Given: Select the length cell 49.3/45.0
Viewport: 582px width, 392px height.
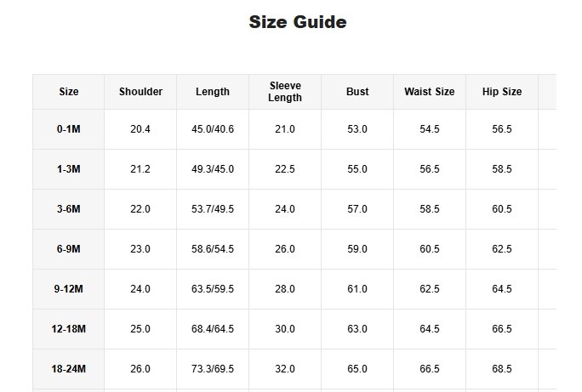Looking at the screenshot, I should [x=213, y=169].
